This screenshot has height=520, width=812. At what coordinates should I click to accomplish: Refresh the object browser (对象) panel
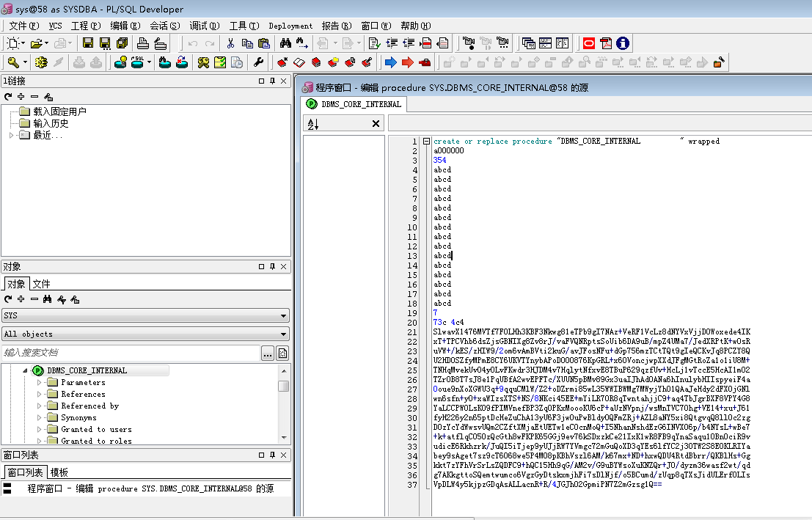coord(8,299)
